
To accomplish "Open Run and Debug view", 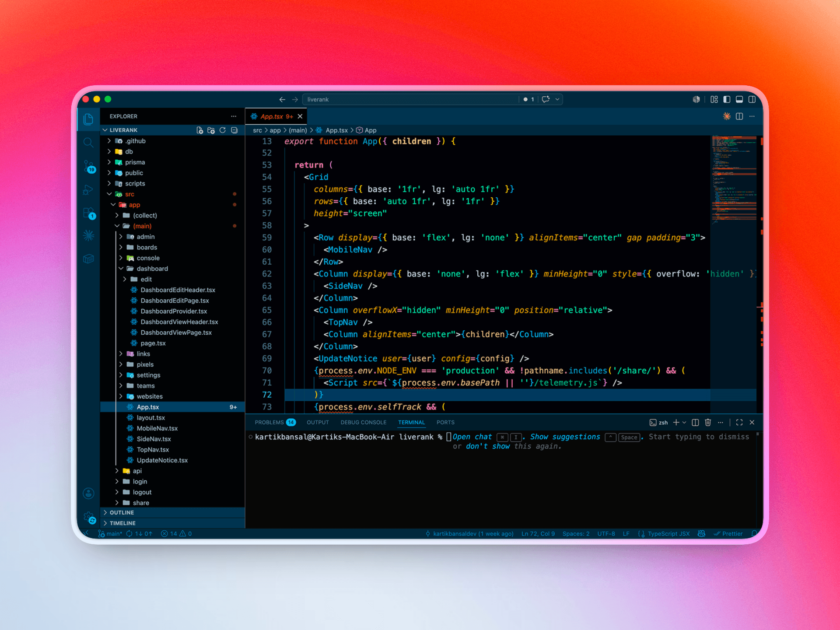I will tap(88, 190).
